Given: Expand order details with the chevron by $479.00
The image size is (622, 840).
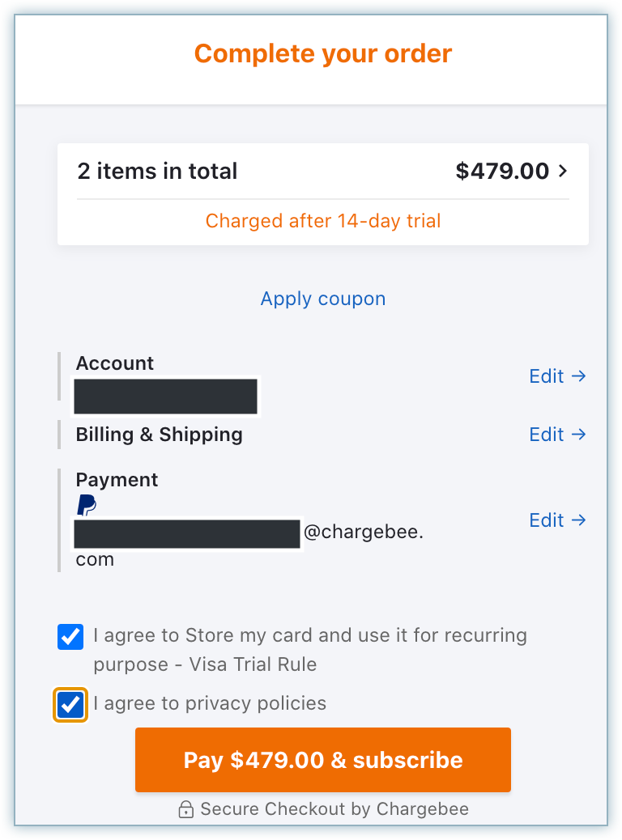Looking at the screenshot, I should tap(564, 172).
